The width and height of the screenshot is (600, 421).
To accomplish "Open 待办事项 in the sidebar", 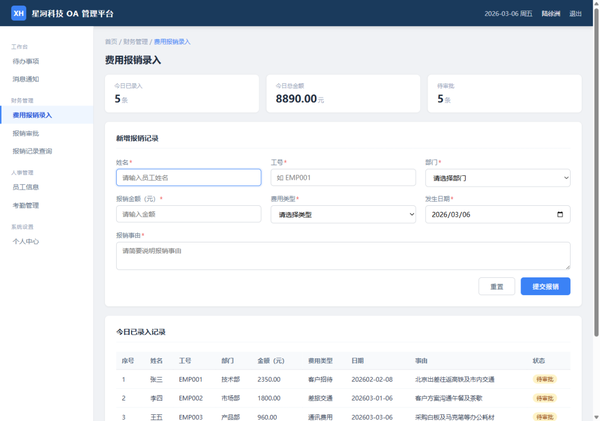I will pyautogui.click(x=26, y=61).
